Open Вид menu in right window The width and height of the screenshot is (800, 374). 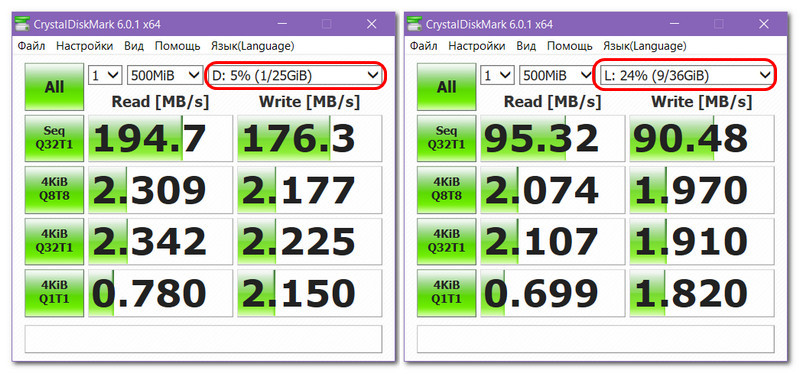526,46
